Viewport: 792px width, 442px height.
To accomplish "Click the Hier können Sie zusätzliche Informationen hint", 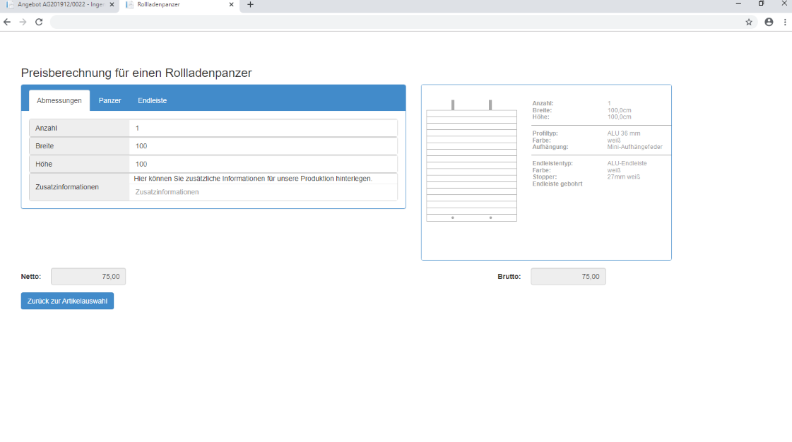I will pos(253,178).
